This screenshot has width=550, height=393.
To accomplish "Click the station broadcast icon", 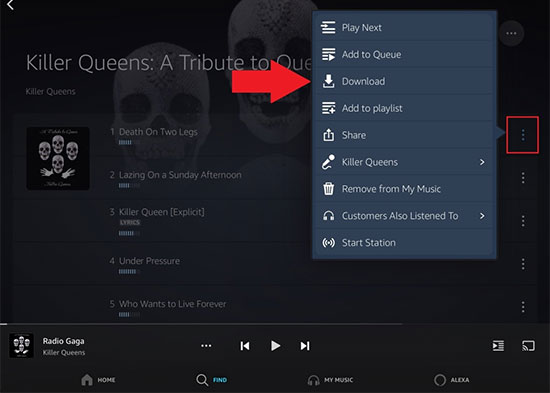I will click(x=329, y=242).
